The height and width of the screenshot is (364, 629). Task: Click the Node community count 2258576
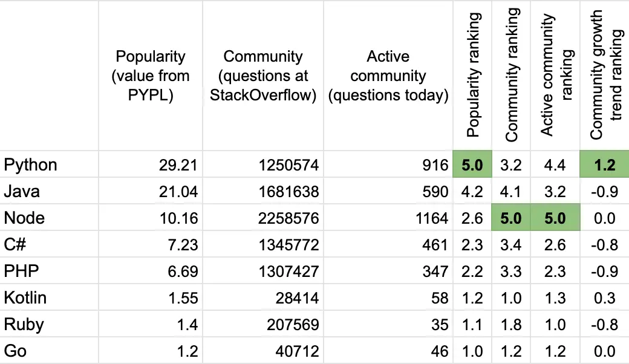point(288,218)
